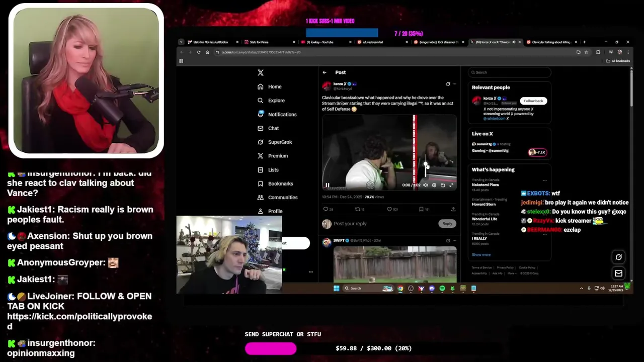This screenshot has height=362, width=644.
Task: Open Terms of Service footer link
Action: tap(481, 267)
